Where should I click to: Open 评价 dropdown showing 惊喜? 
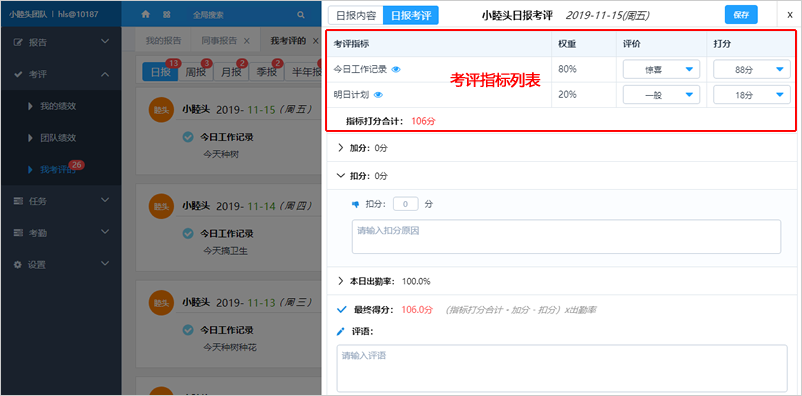(x=661, y=70)
